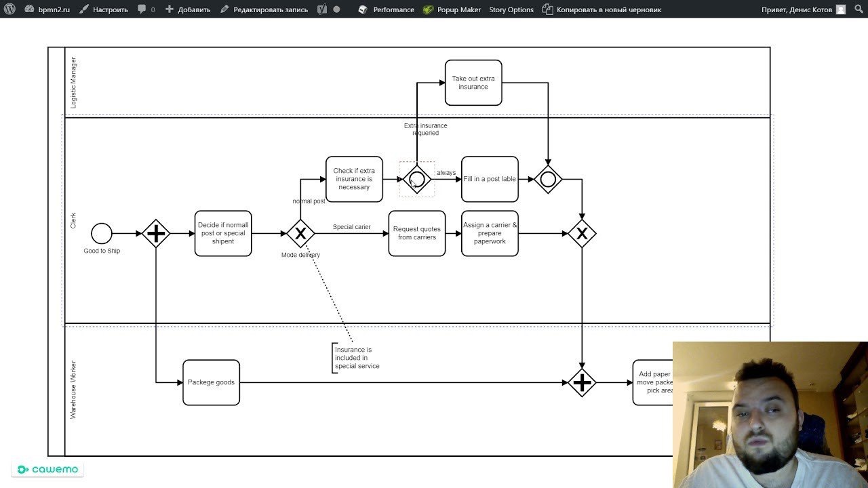Open the Popup Maker menu
The width and height of the screenshot is (868, 488).
[452, 9]
